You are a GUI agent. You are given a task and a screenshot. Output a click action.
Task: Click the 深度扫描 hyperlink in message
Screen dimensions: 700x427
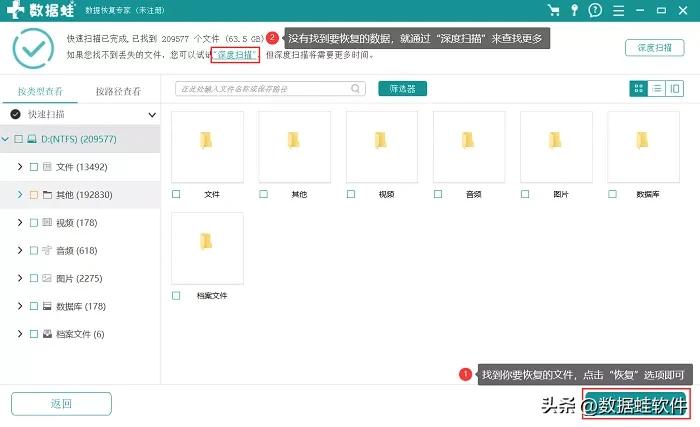pos(235,55)
